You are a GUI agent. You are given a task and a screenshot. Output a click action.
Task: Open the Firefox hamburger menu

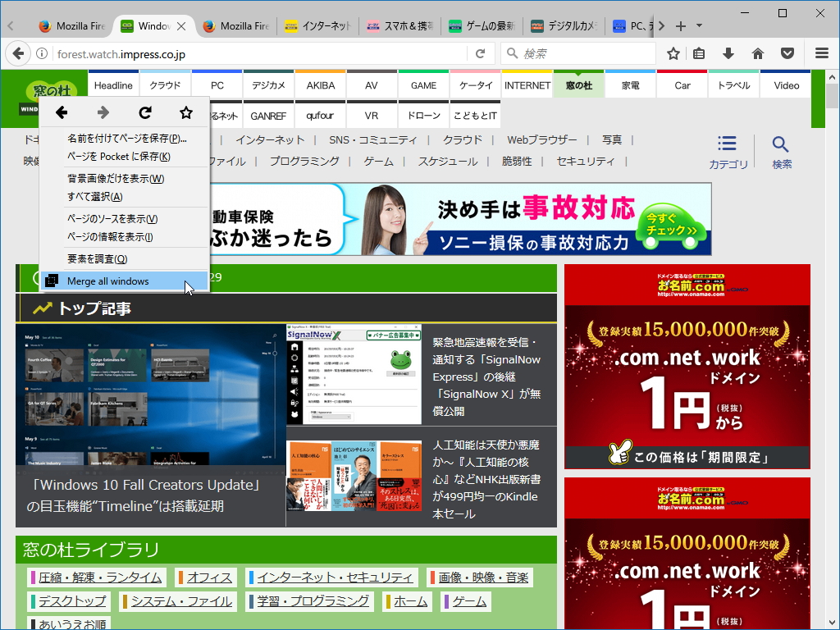click(x=821, y=52)
